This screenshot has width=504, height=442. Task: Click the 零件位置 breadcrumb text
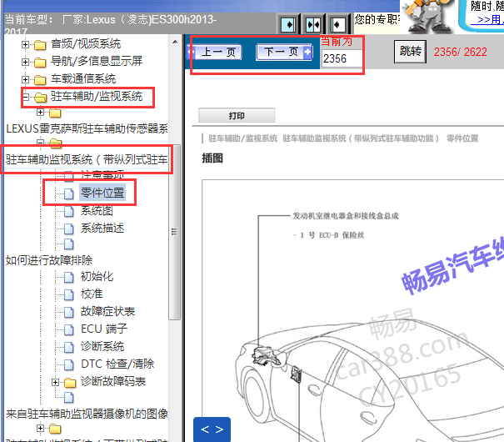(462, 138)
